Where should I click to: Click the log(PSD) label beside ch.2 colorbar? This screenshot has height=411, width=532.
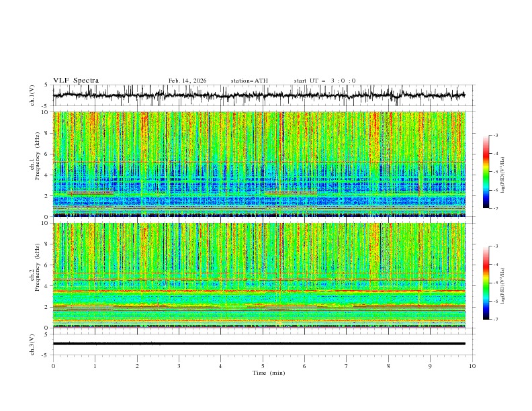503,286
